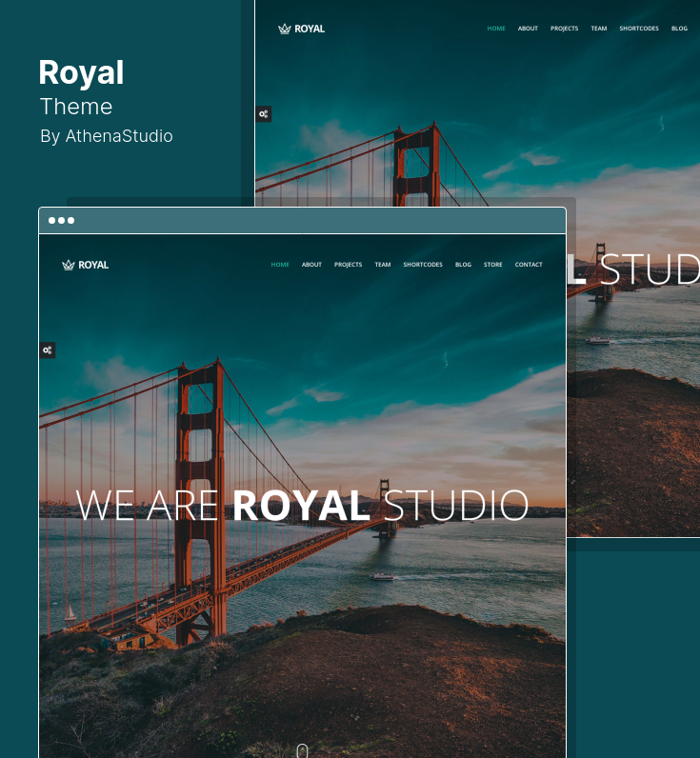
Task: Open SHORTCODES in back window navigation
Action: [x=639, y=29]
